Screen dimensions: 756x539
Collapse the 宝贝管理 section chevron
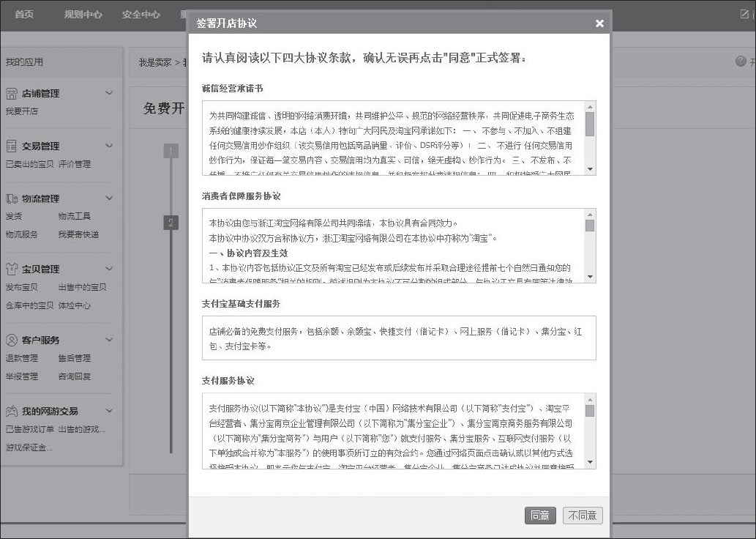pyautogui.click(x=110, y=268)
